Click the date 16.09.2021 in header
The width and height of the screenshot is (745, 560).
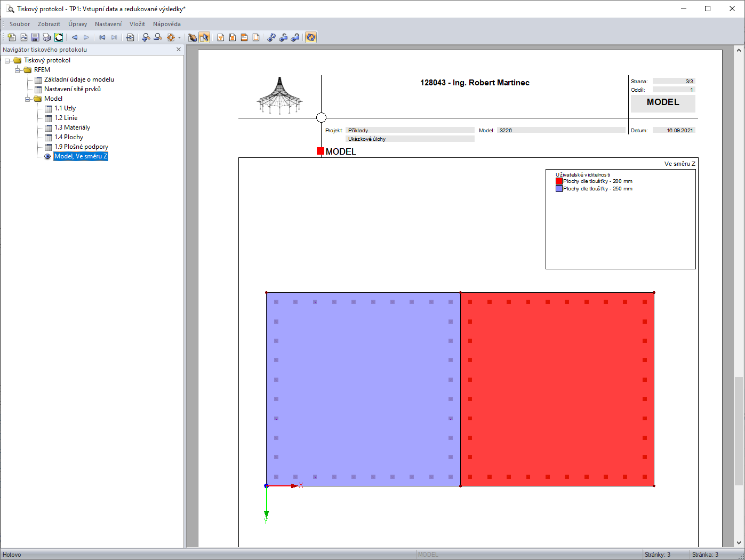click(x=674, y=130)
